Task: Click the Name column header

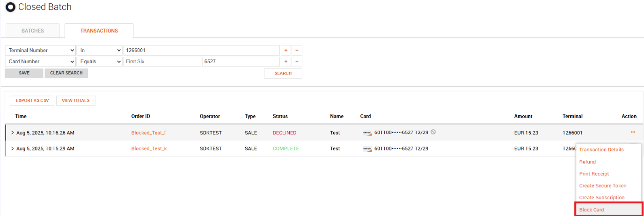Action: pos(337,116)
